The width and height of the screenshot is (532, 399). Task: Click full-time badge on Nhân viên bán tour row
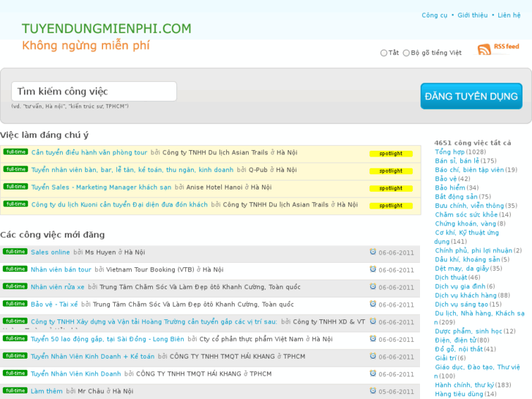(15, 269)
